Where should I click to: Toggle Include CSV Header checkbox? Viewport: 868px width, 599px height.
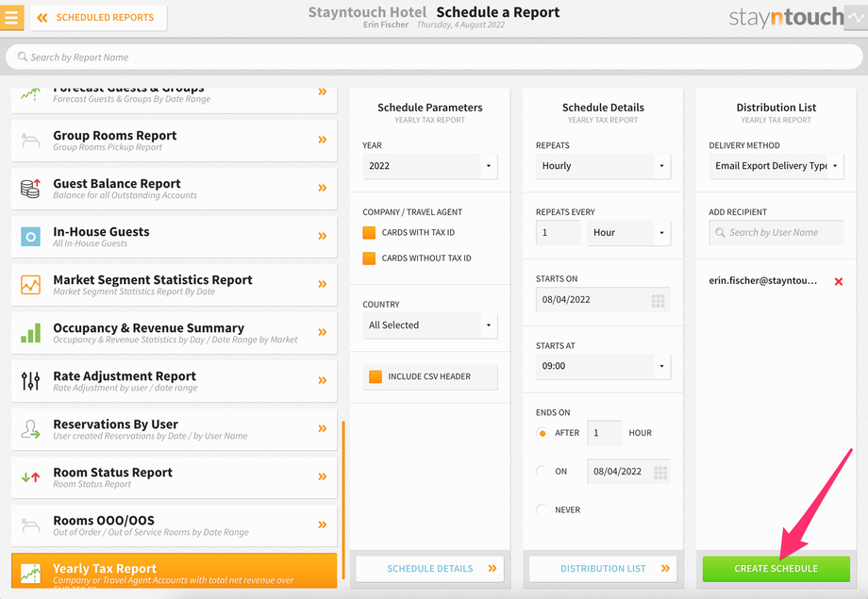[376, 376]
